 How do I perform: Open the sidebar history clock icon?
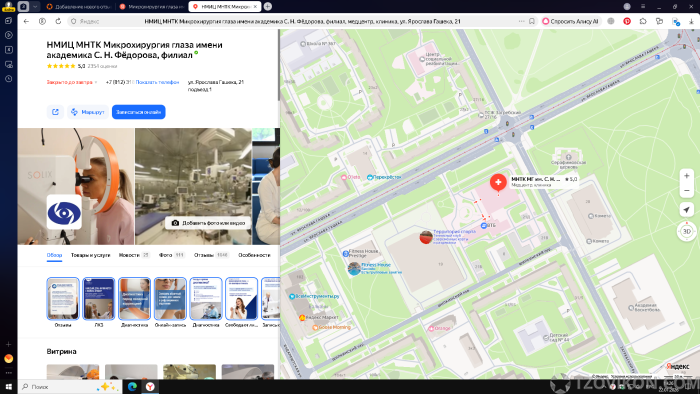coord(8,79)
